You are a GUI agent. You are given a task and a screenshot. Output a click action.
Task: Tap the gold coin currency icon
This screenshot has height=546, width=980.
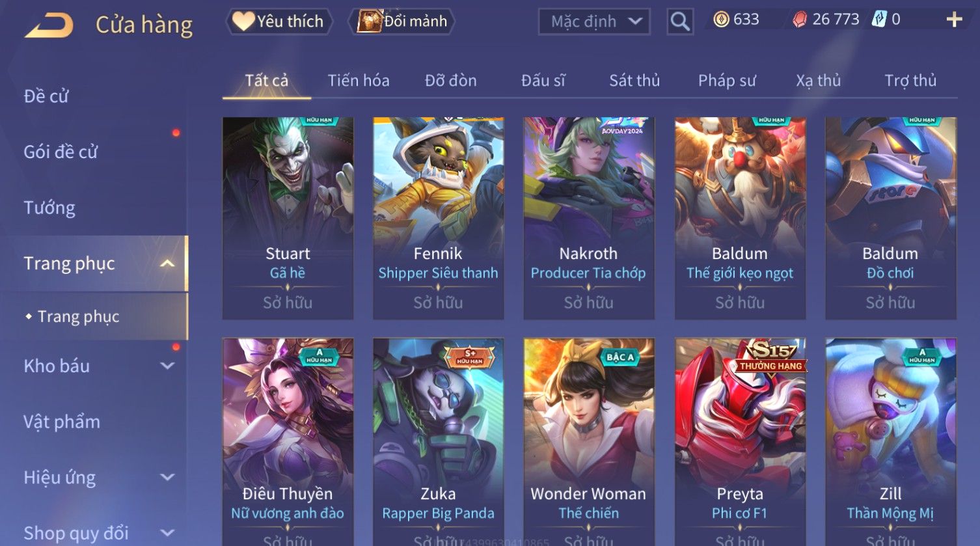pos(720,20)
